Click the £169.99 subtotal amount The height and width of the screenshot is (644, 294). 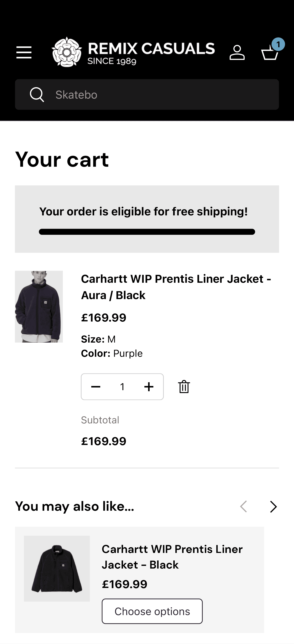[104, 441]
